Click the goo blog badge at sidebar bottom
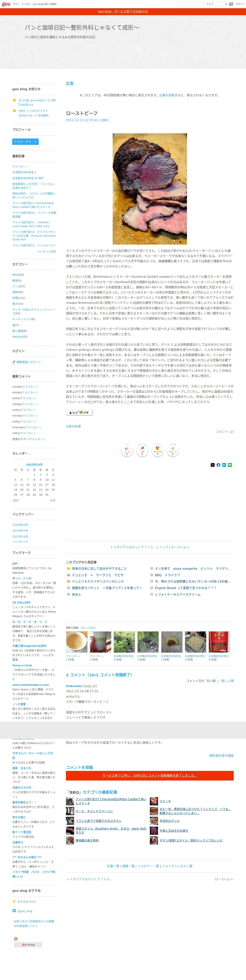 [x=28, y=945]
